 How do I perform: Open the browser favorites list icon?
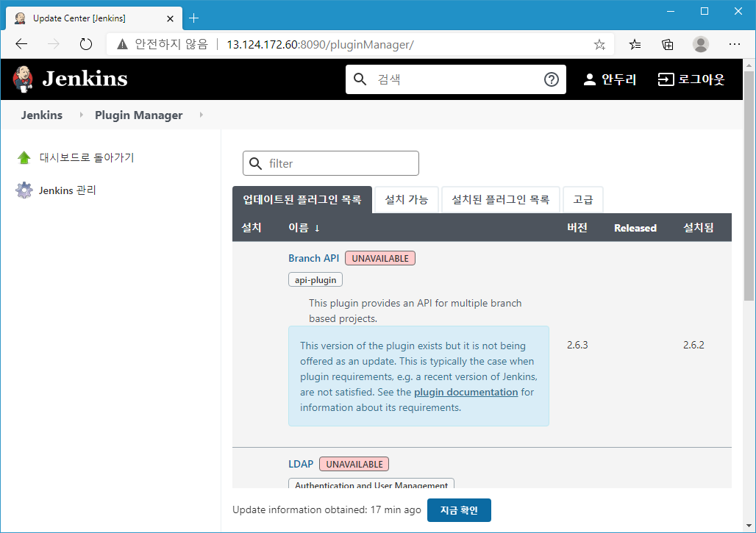tap(635, 45)
